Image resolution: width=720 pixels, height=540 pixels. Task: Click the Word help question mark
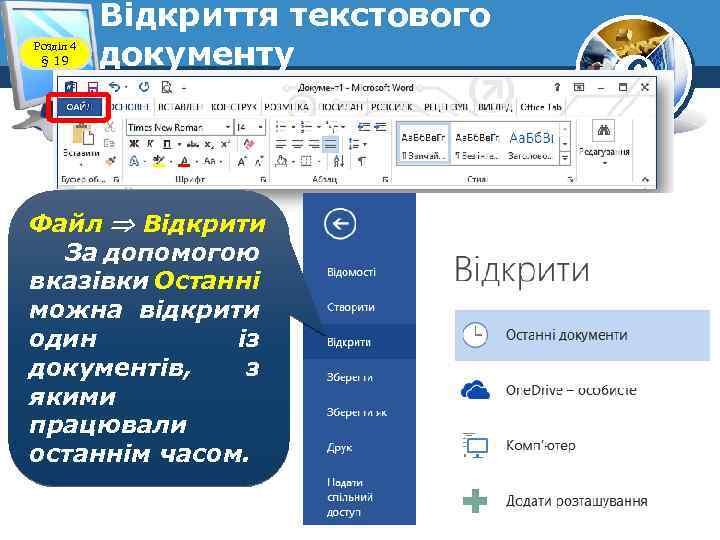point(557,87)
